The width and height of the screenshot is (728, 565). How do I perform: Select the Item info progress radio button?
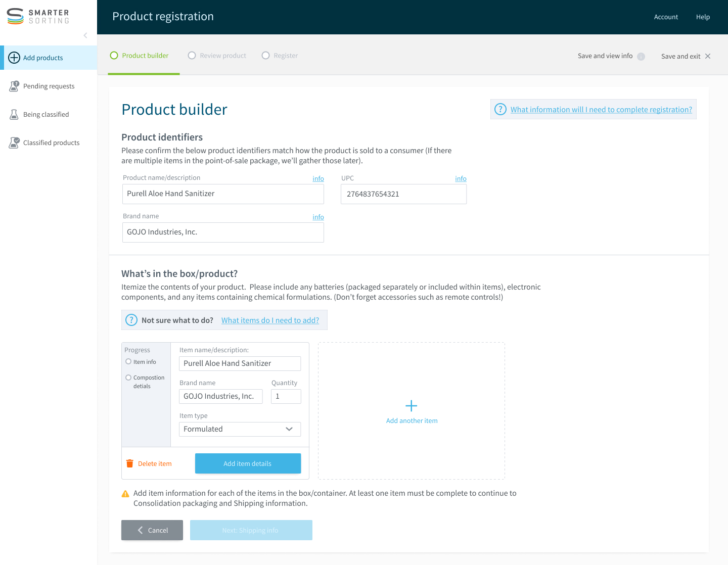128,361
